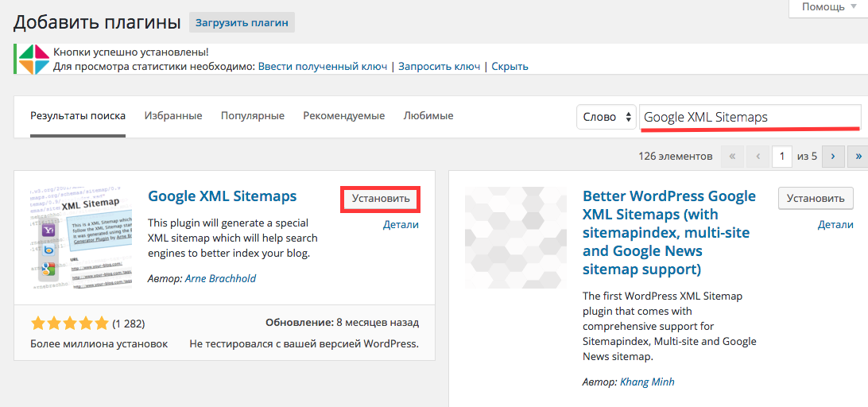Click the Загрузить плагин button
868x407 pixels.
pyautogui.click(x=242, y=23)
